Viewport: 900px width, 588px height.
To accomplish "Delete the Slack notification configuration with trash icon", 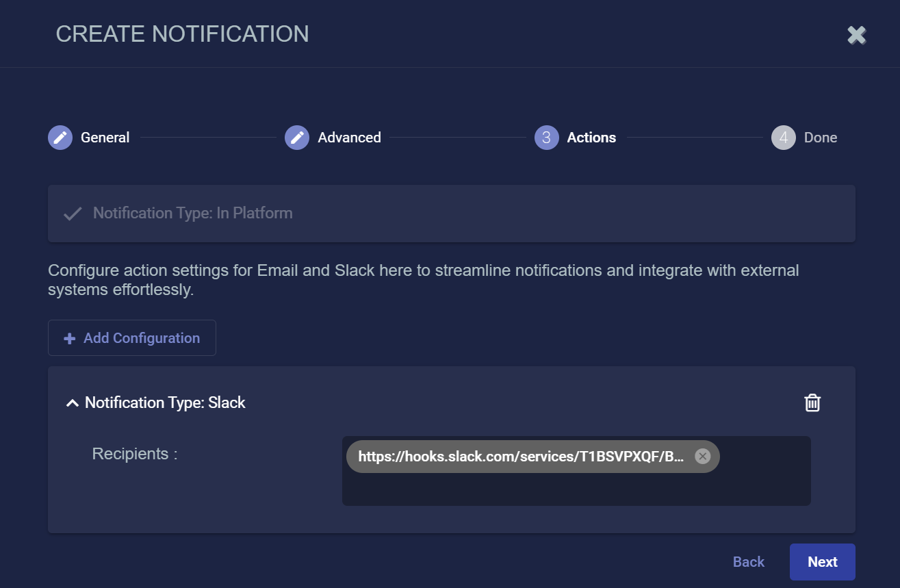I will point(812,402).
